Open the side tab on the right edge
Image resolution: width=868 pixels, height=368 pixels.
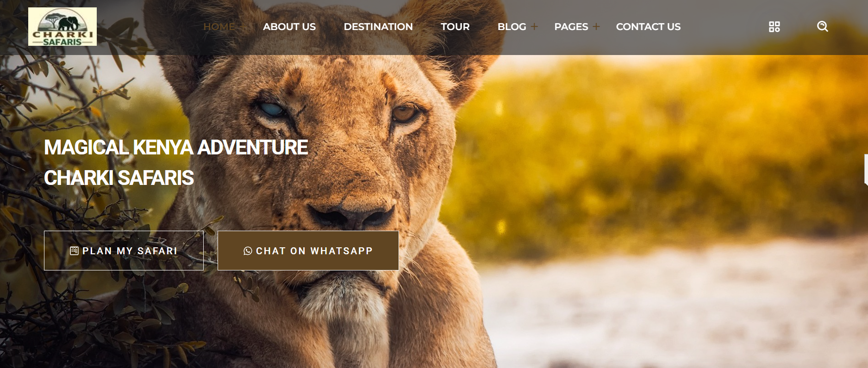point(866,170)
